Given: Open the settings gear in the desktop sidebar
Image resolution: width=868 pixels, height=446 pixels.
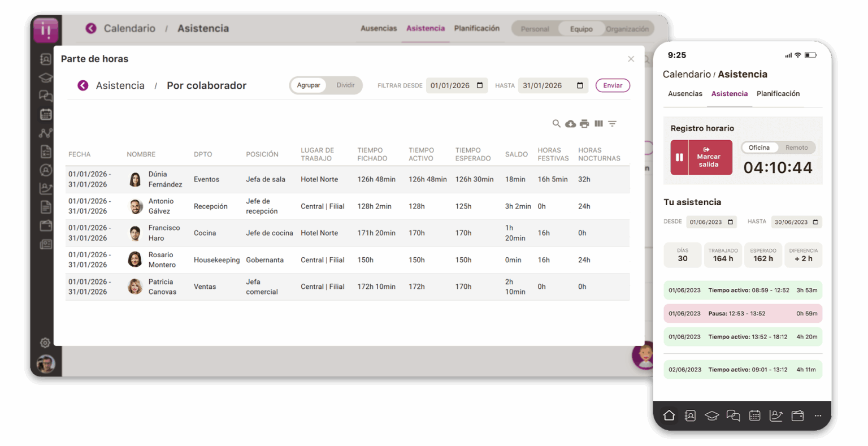Looking at the screenshot, I should tap(45, 343).
